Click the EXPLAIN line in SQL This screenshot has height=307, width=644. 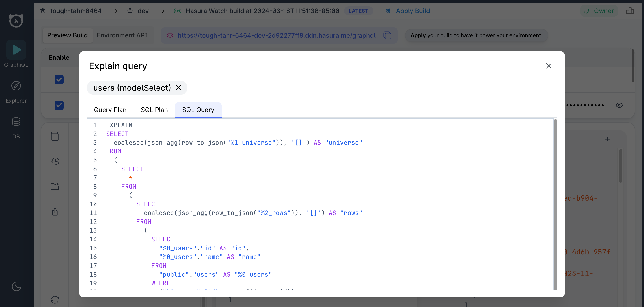click(119, 125)
